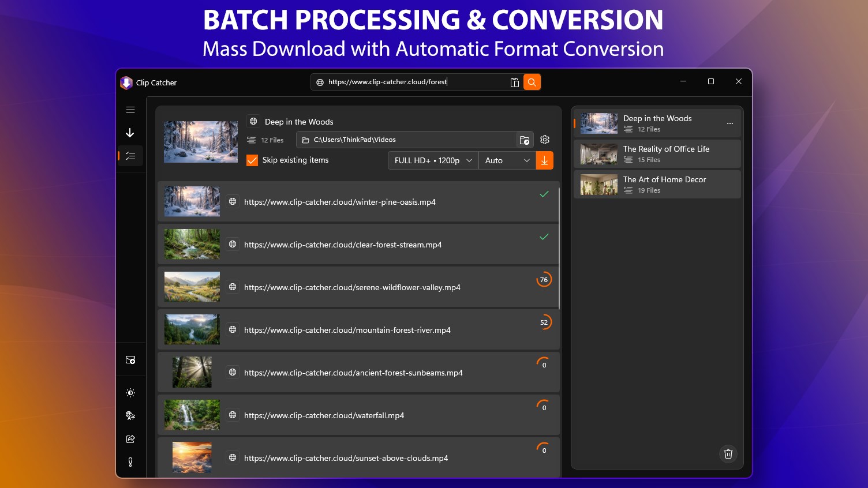
Task: Click the URL input field
Action: (x=417, y=82)
